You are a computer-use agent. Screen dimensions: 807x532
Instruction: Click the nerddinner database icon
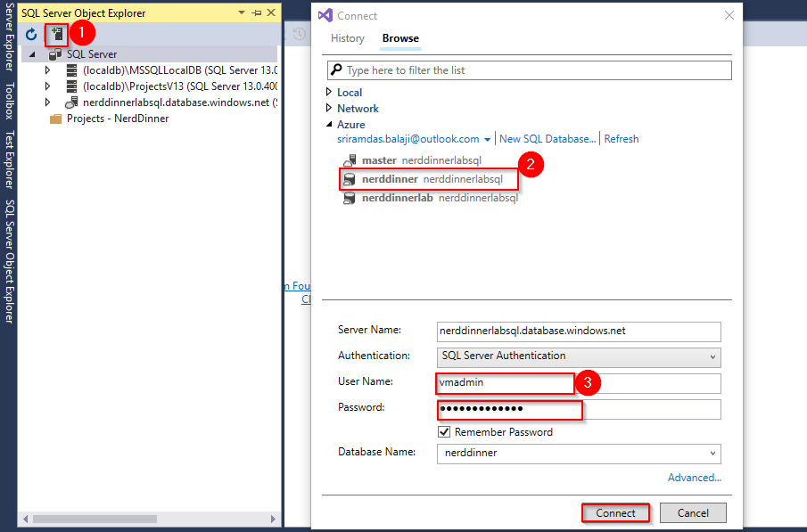(350, 179)
